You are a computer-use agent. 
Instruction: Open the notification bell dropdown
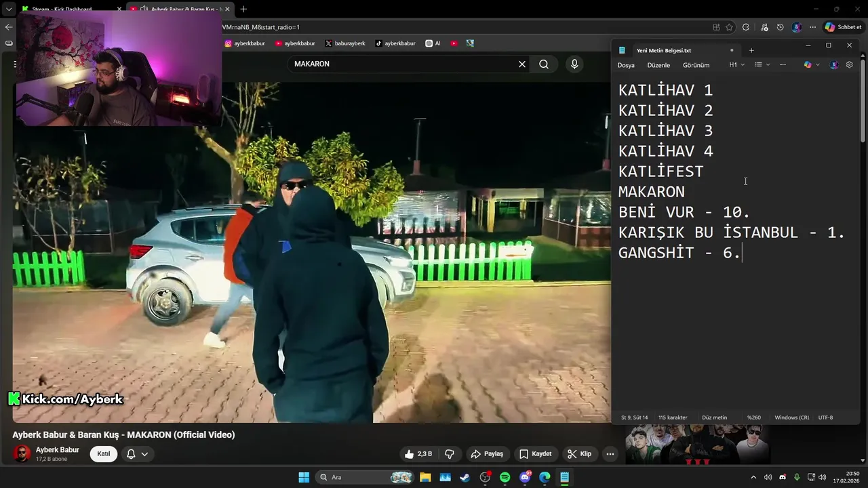pos(137,454)
